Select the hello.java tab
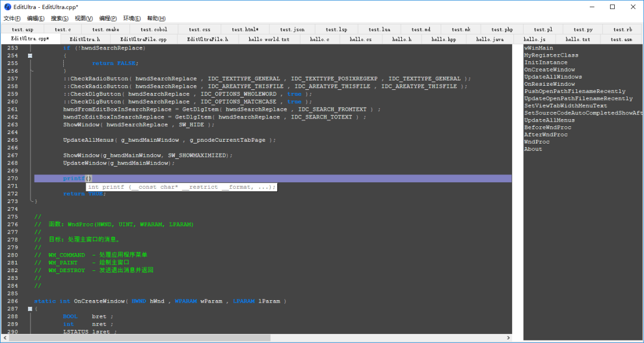This screenshot has height=343, width=644. click(x=490, y=39)
